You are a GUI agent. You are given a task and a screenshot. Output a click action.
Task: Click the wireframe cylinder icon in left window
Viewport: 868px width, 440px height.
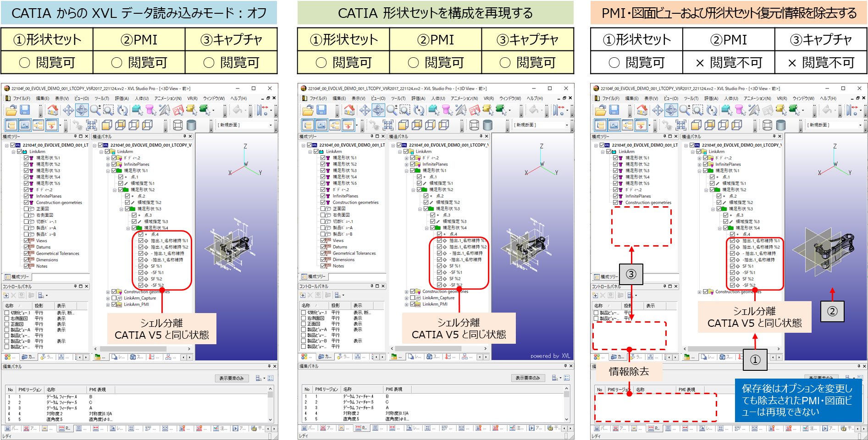pos(178,125)
